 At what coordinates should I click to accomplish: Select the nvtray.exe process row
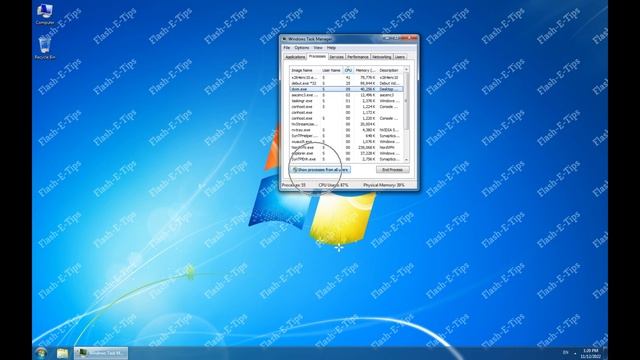pos(346,130)
